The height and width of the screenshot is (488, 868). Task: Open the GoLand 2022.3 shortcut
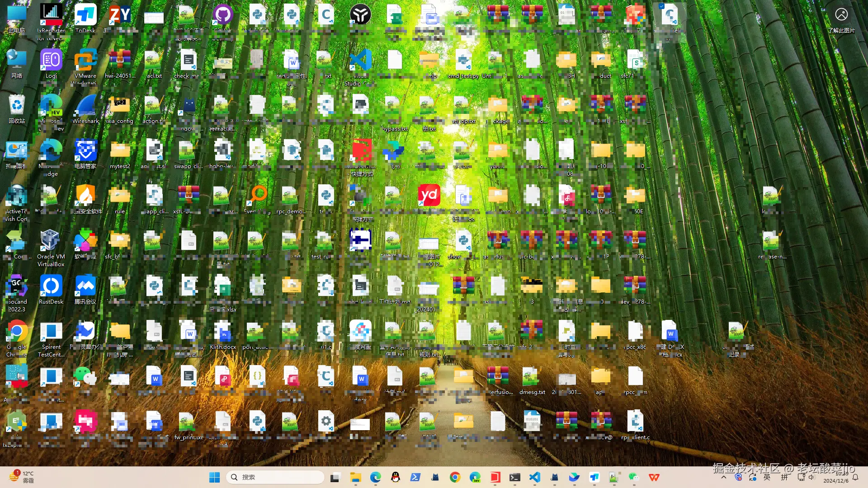click(17, 287)
